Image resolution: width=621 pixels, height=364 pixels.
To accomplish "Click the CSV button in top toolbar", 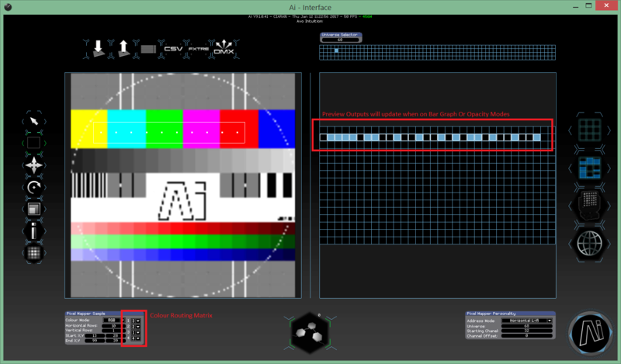I will click(x=173, y=49).
